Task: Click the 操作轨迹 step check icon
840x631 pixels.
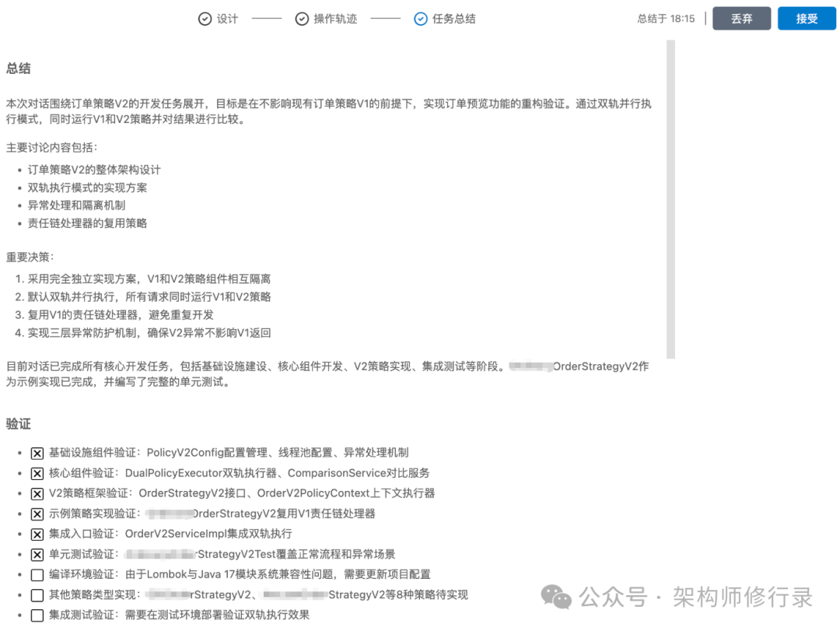Action: pyautogui.click(x=302, y=19)
